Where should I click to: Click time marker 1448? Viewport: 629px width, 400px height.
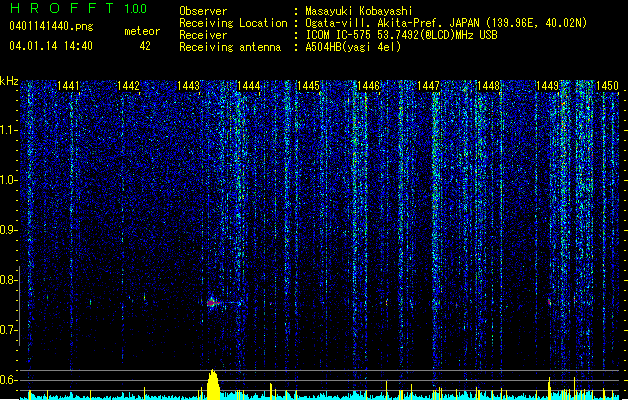489,85
